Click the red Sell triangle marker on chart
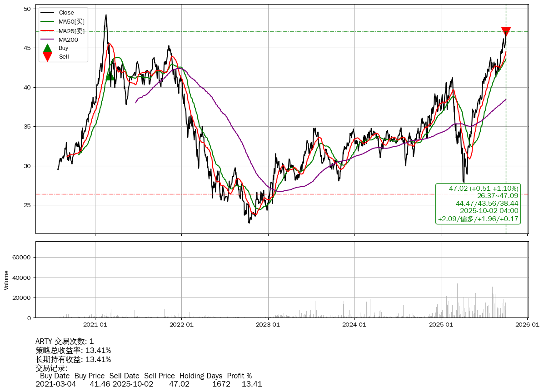 (506, 31)
